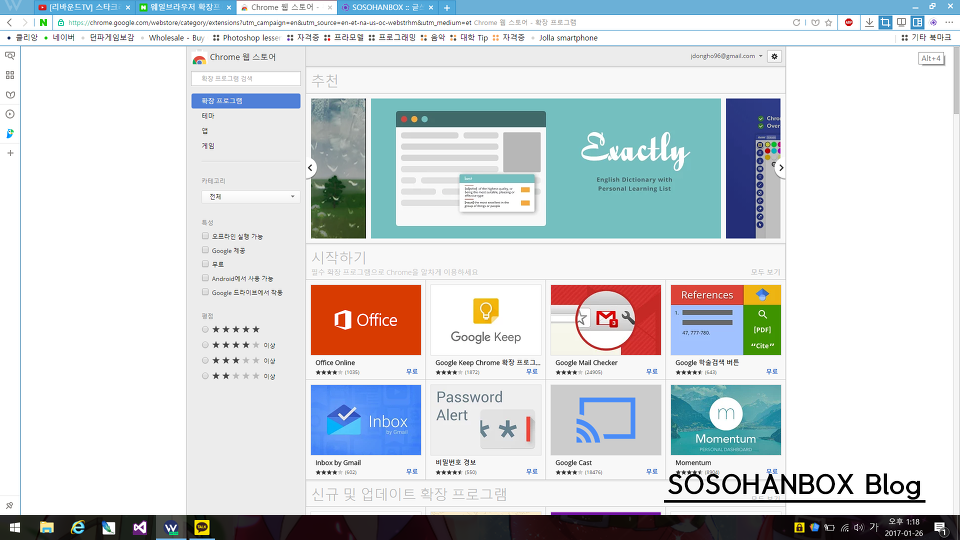Open the 프로그래밍 bookmark folder
The height and width of the screenshot is (540, 960).
(x=392, y=38)
